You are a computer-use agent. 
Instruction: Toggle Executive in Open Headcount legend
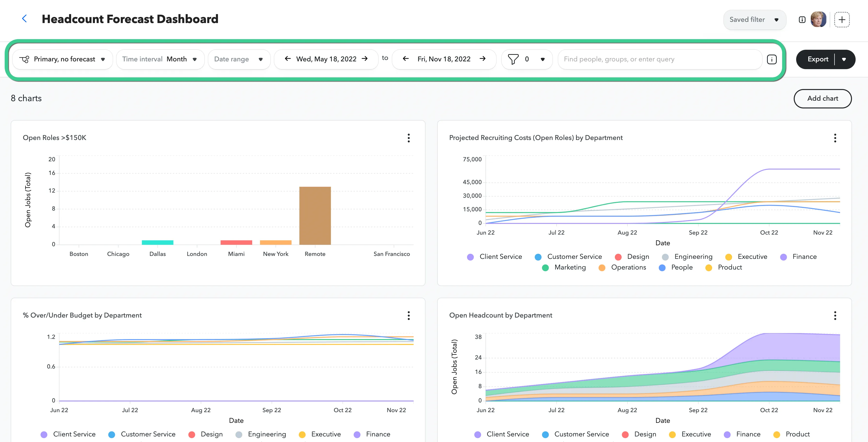[x=690, y=434]
